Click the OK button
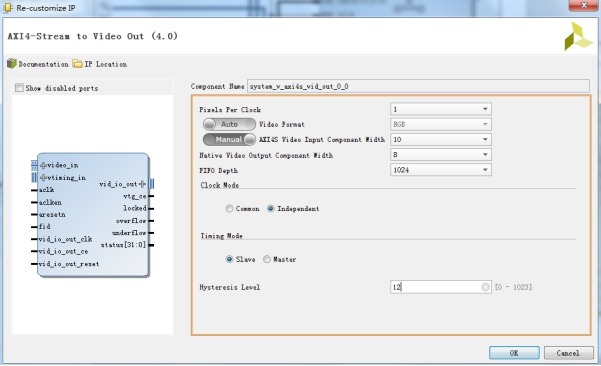This screenshot has height=366, width=601. [x=514, y=353]
